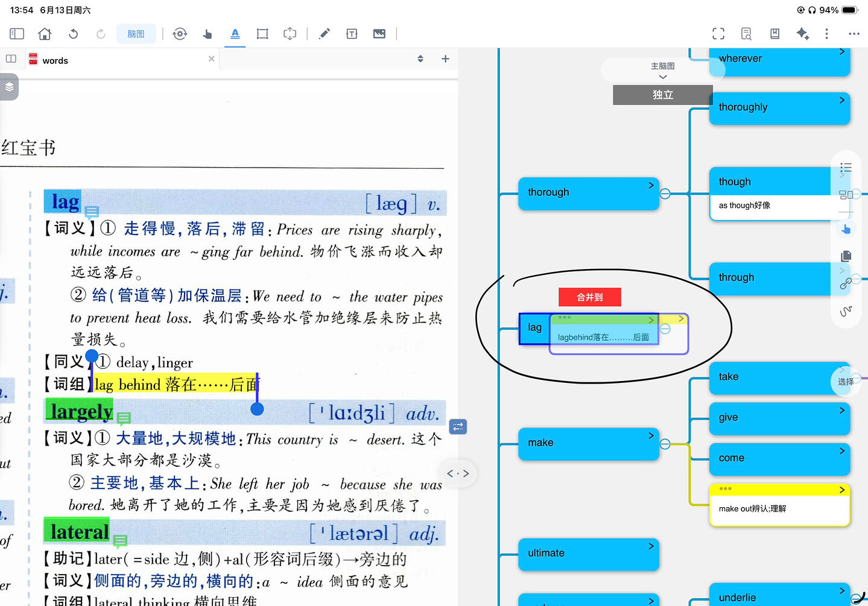Screen dimensions: 868x606
Task: Open details arrow on give node
Action: [x=841, y=410]
